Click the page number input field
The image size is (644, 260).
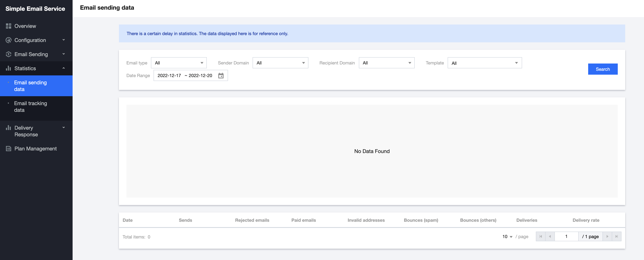pos(566,237)
